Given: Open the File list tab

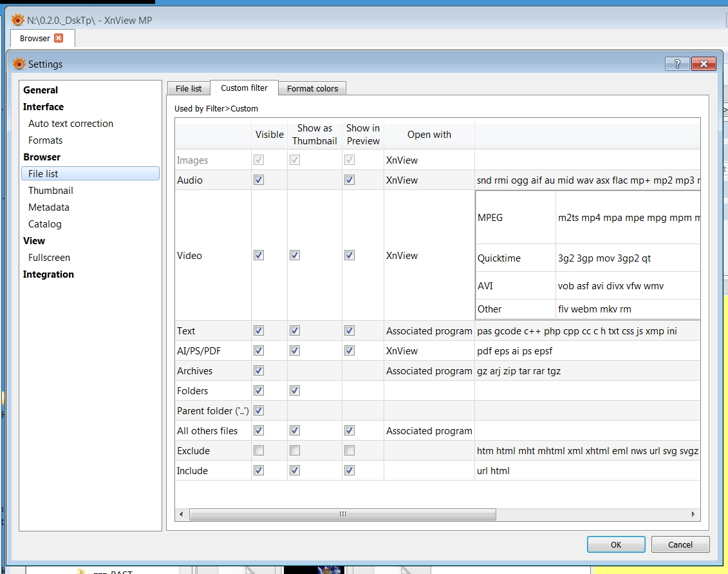Looking at the screenshot, I should 189,88.
